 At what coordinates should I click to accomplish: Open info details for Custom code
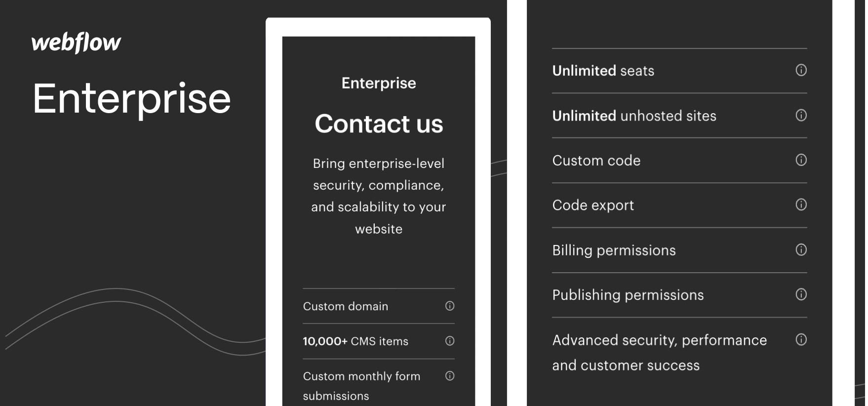[x=801, y=160]
